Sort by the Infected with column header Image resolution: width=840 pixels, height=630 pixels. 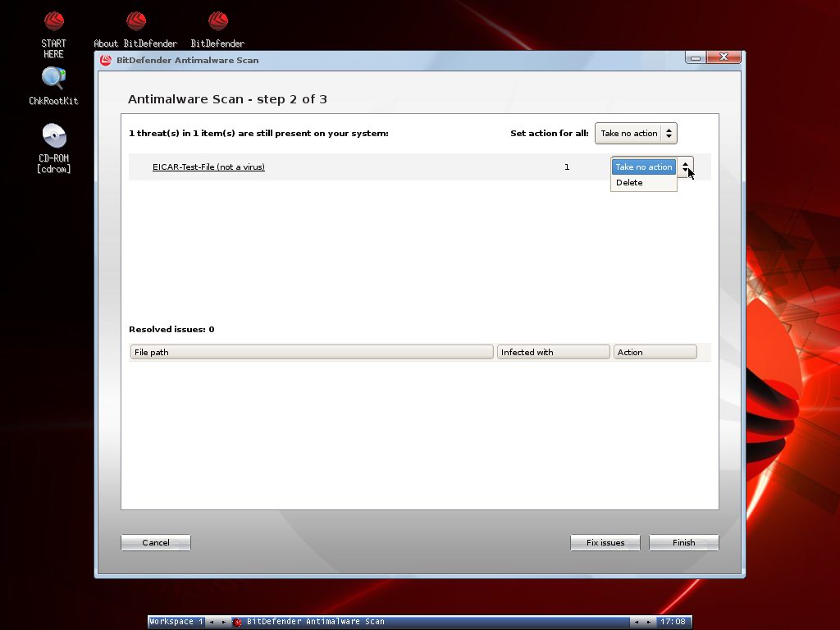[x=553, y=352]
